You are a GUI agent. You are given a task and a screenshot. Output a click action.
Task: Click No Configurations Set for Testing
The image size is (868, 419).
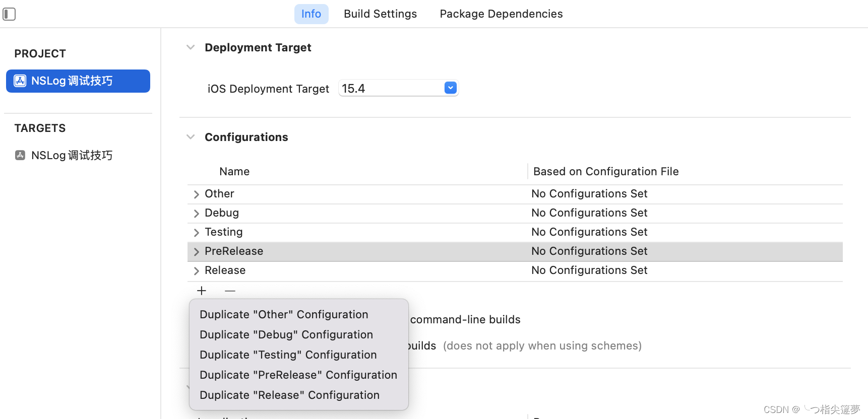point(589,232)
